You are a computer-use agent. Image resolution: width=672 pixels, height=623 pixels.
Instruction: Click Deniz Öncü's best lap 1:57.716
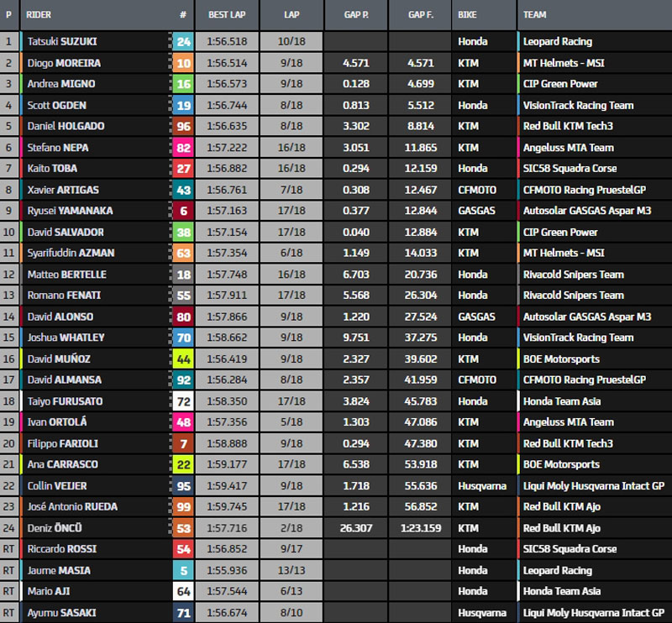coord(227,528)
